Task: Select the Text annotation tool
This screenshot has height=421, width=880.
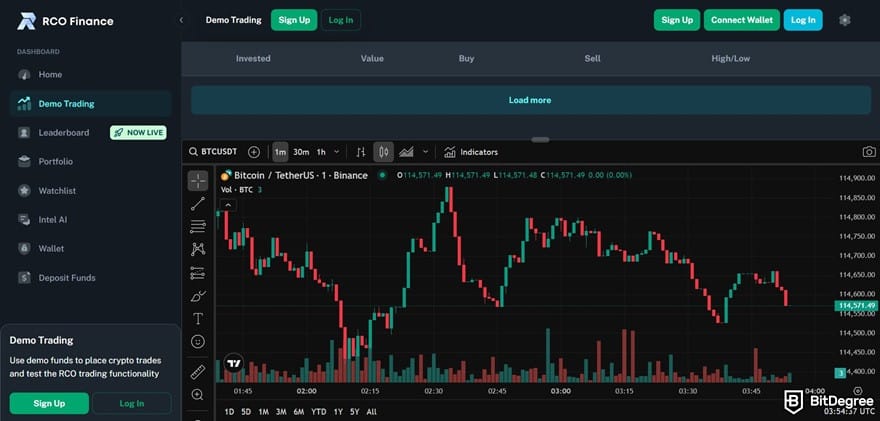Action: tap(198, 319)
